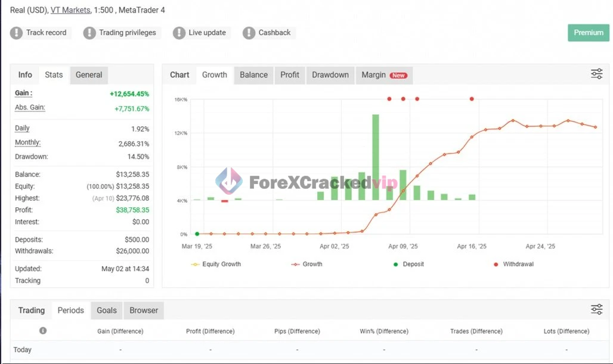Open trading panel settings sliders icon
Image resolution: width=613 pixels, height=364 pixels.
pos(596,309)
